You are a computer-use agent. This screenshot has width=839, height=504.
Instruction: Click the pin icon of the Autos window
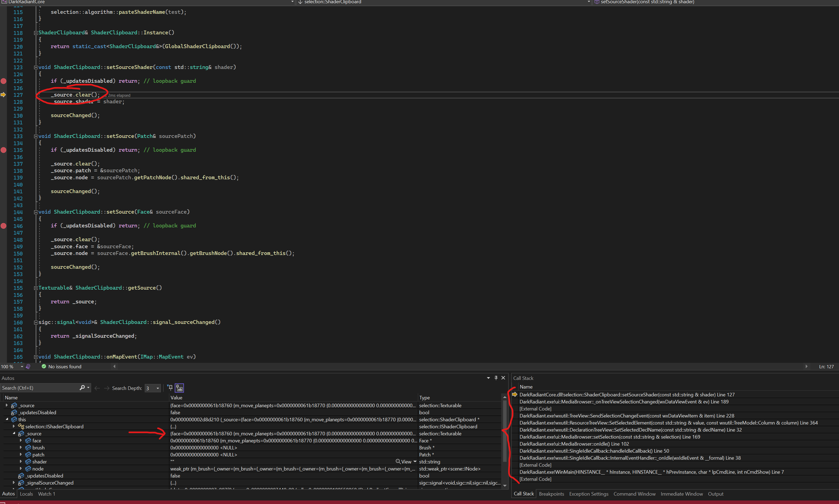pyautogui.click(x=496, y=378)
